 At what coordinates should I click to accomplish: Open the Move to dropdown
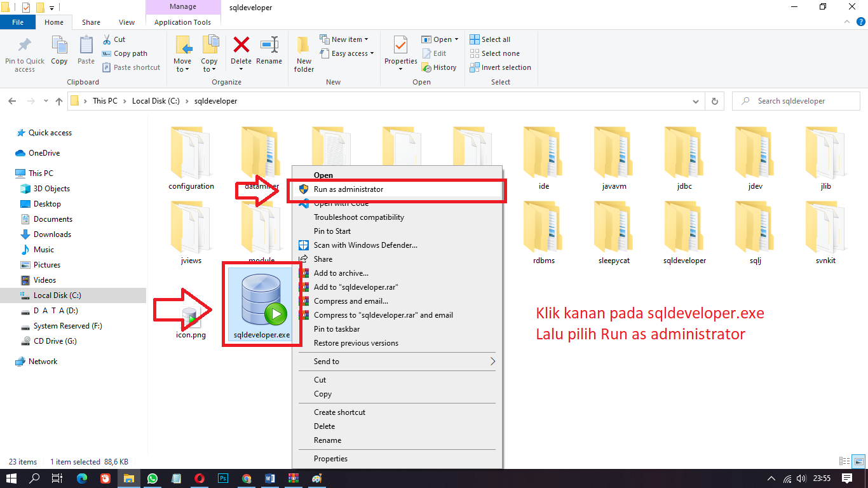click(x=183, y=66)
